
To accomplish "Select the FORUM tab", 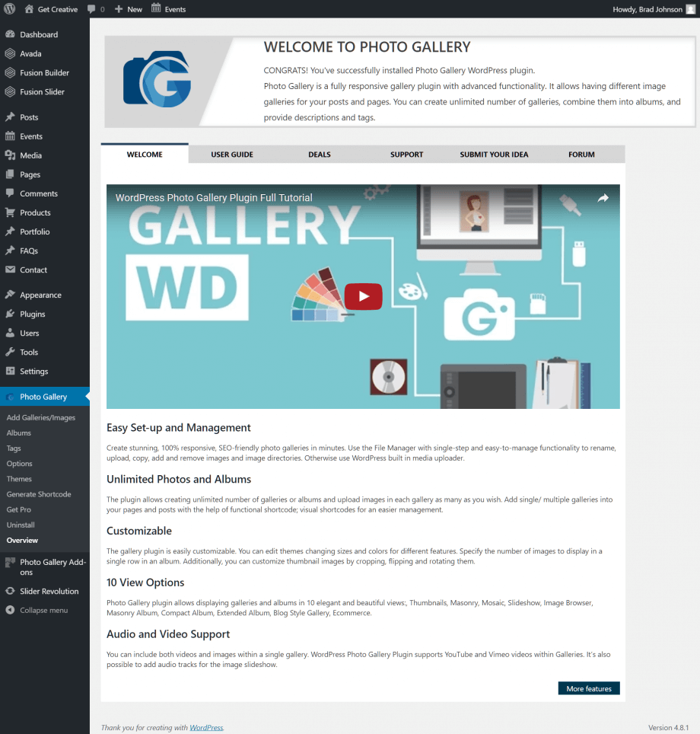I will pos(581,154).
